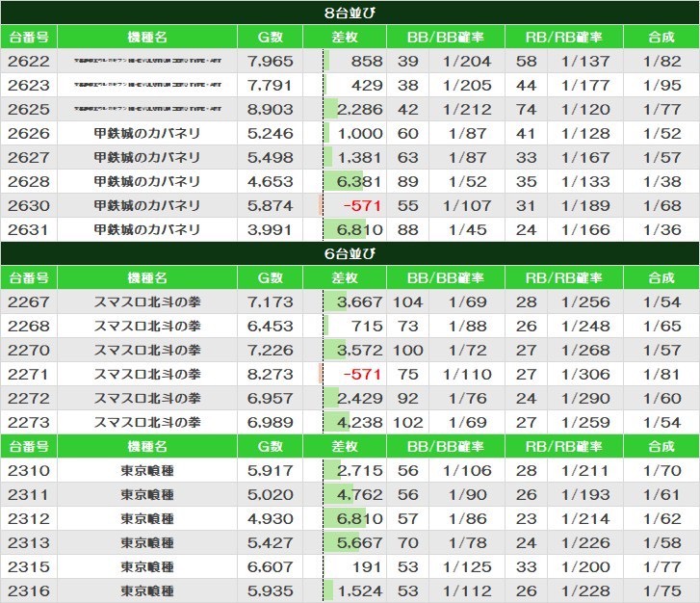Click RB probability 1/137
Viewport: 700px width, 603px height.
click(585, 62)
